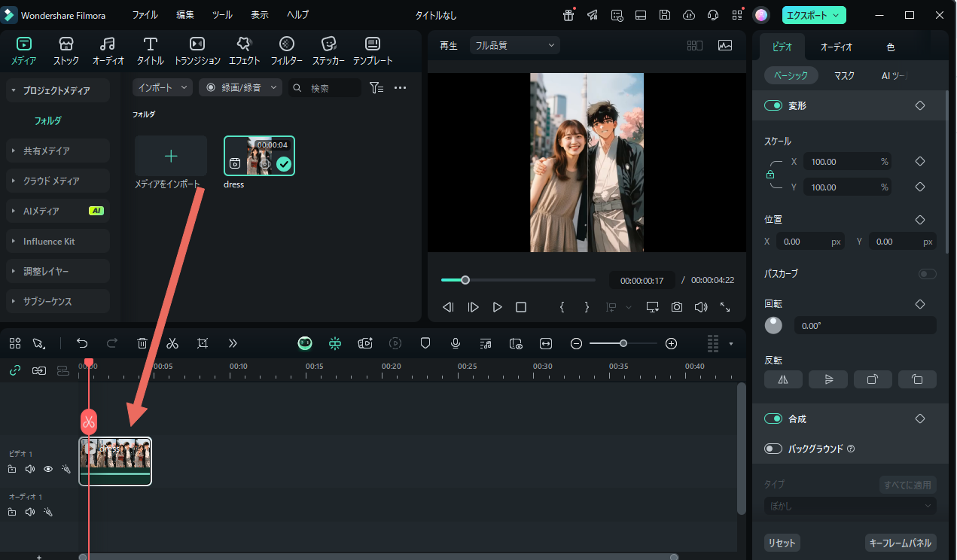Click the preview compare layout icon
Viewport: 957px width, 560px height.
pyautogui.click(x=695, y=45)
